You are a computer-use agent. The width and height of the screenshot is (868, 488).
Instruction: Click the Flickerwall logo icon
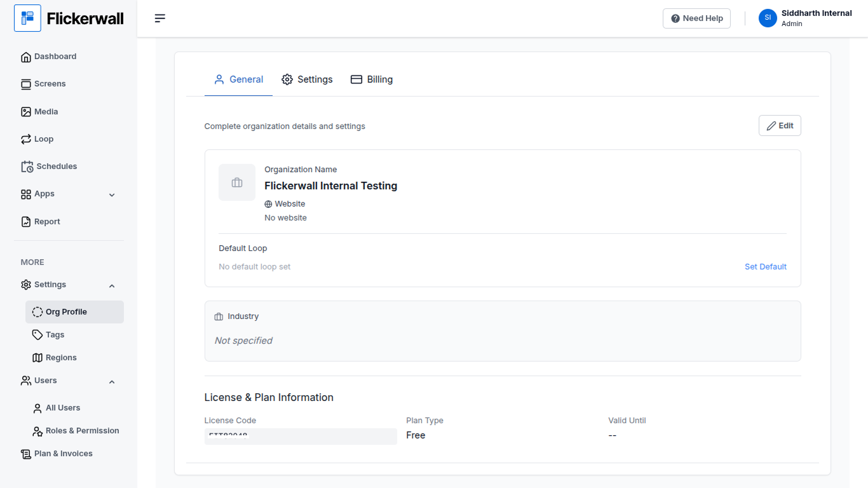[x=27, y=18]
